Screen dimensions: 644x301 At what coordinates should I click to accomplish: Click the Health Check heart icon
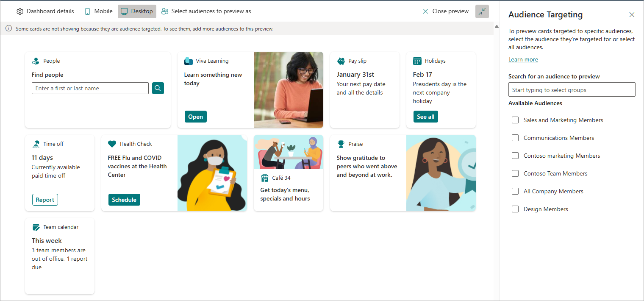[112, 144]
